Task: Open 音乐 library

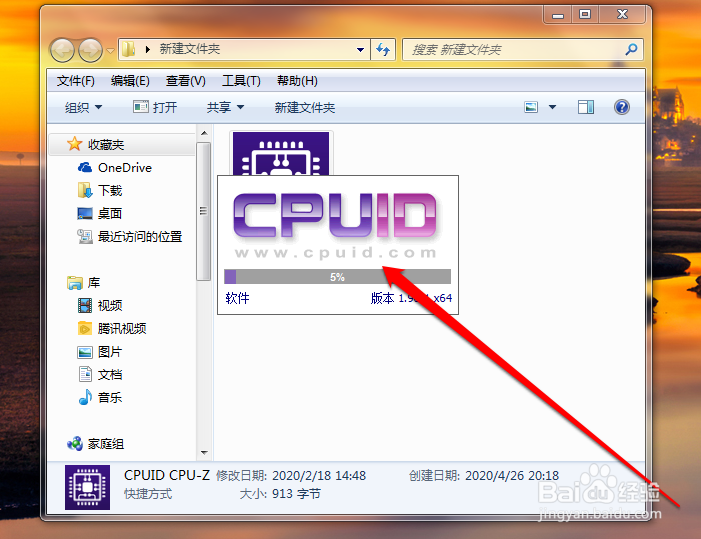Action: [x=100, y=397]
